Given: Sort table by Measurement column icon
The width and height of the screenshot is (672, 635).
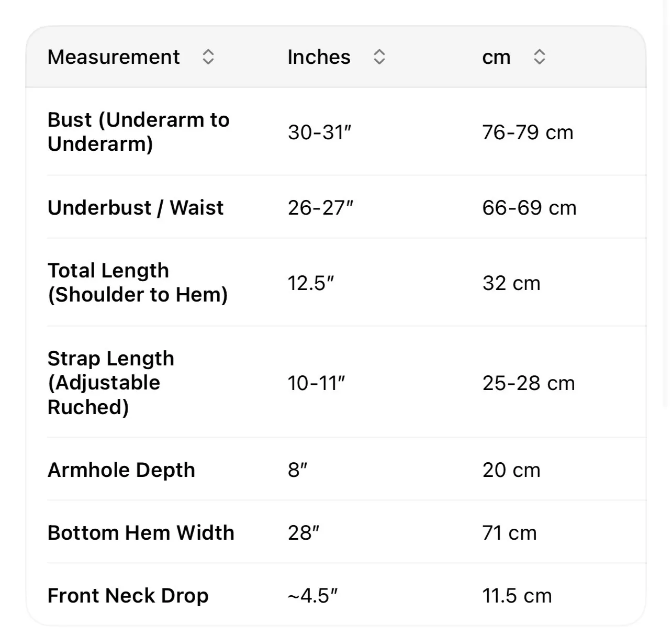Looking at the screenshot, I should (x=208, y=57).
